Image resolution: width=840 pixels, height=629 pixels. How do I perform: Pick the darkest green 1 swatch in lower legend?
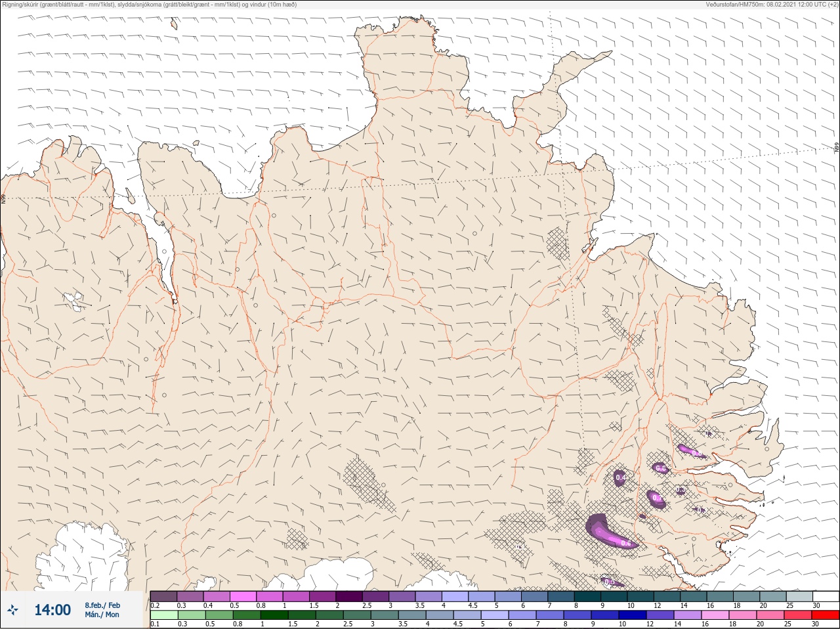pyautogui.click(x=274, y=615)
